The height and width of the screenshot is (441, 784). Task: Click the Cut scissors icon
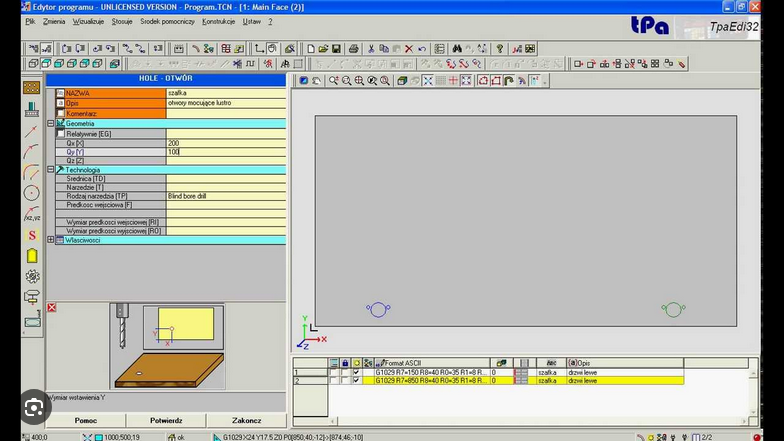click(371, 48)
